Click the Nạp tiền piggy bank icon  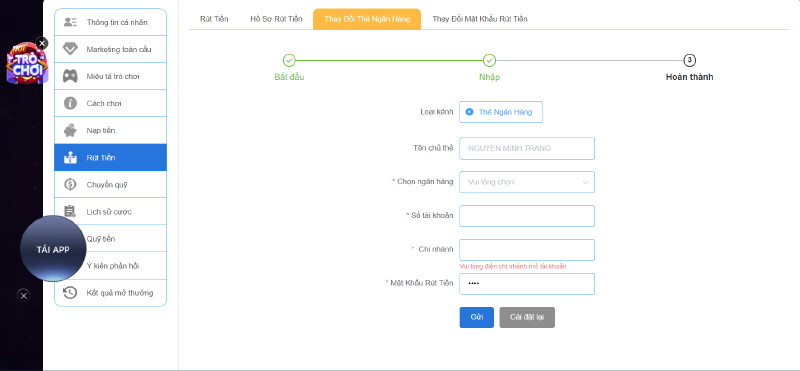coord(70,130)
